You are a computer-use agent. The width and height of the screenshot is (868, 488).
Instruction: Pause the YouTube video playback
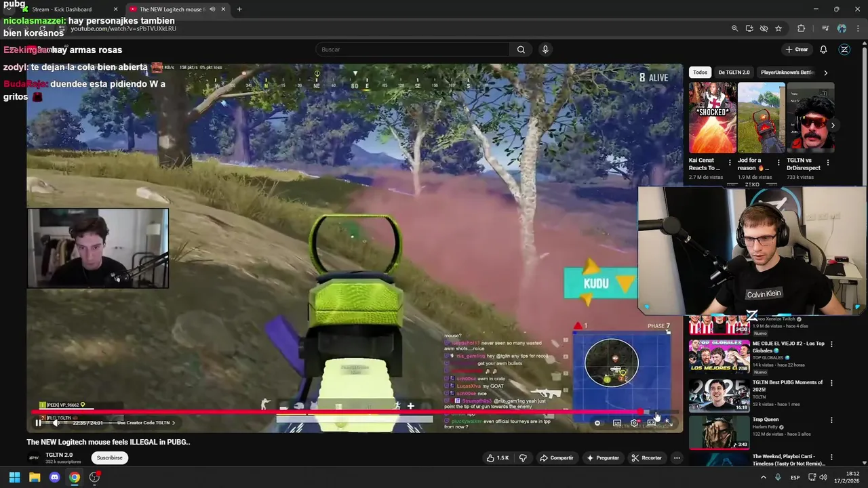point(39,423)
